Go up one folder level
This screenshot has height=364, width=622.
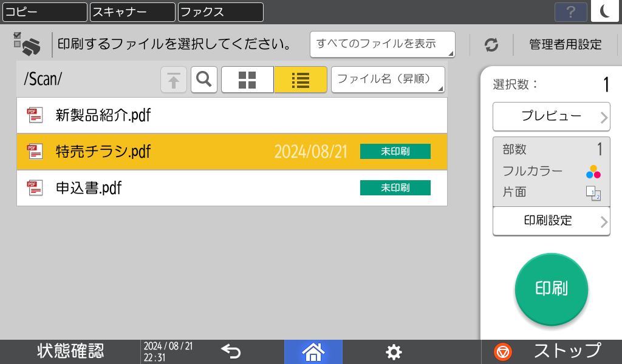click(174, 79)
